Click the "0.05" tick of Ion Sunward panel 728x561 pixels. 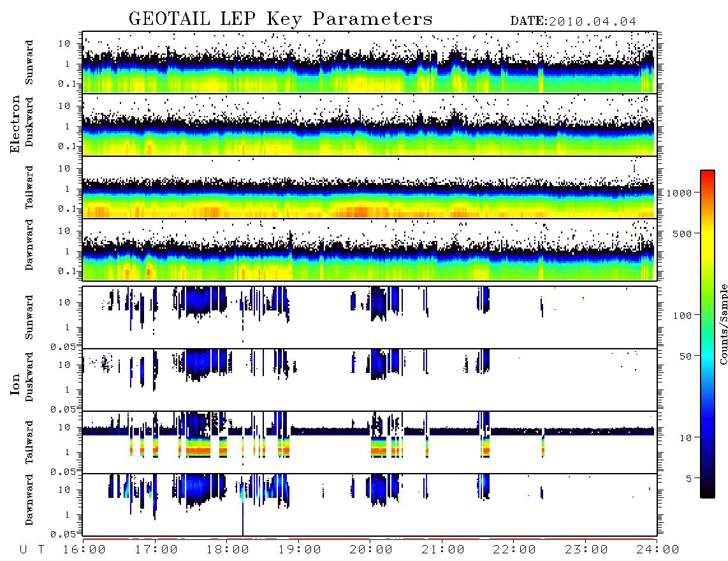63,346
